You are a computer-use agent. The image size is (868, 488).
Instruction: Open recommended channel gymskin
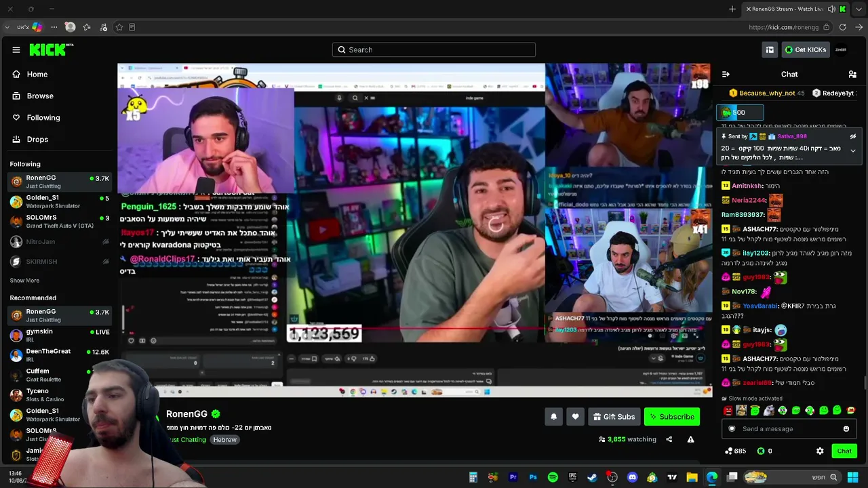coord(60,335)
